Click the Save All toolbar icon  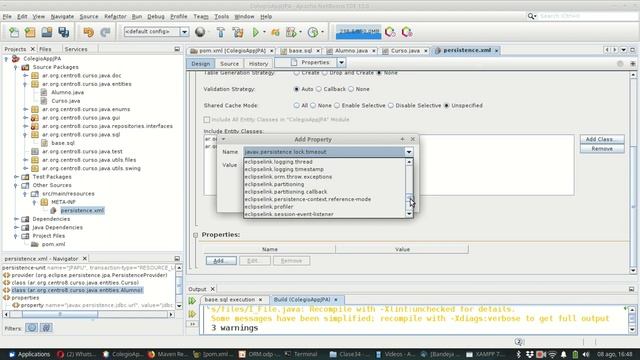click(x=64, y=32)
